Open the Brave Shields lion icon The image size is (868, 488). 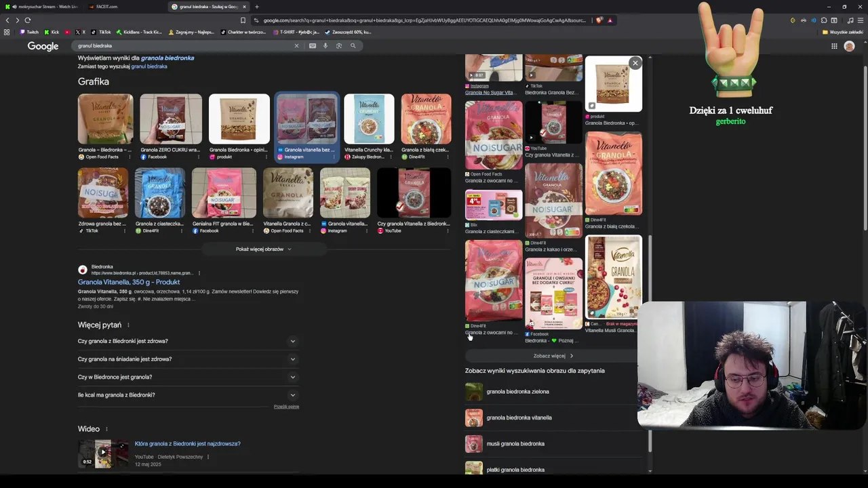click(599, 20)
